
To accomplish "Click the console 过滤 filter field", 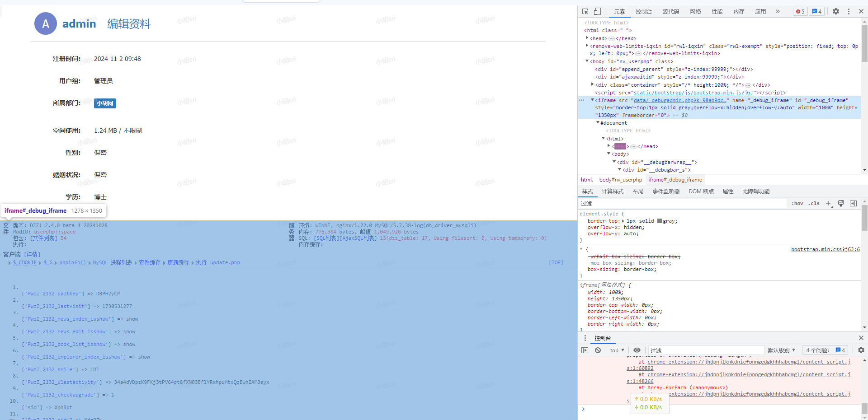I will click(x=706, y=350).
